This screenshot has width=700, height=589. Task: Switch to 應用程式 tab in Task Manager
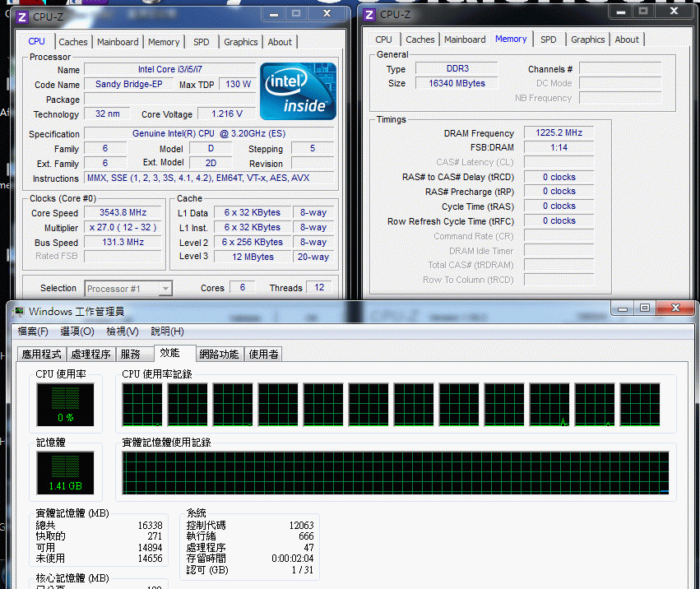[41, 354]
